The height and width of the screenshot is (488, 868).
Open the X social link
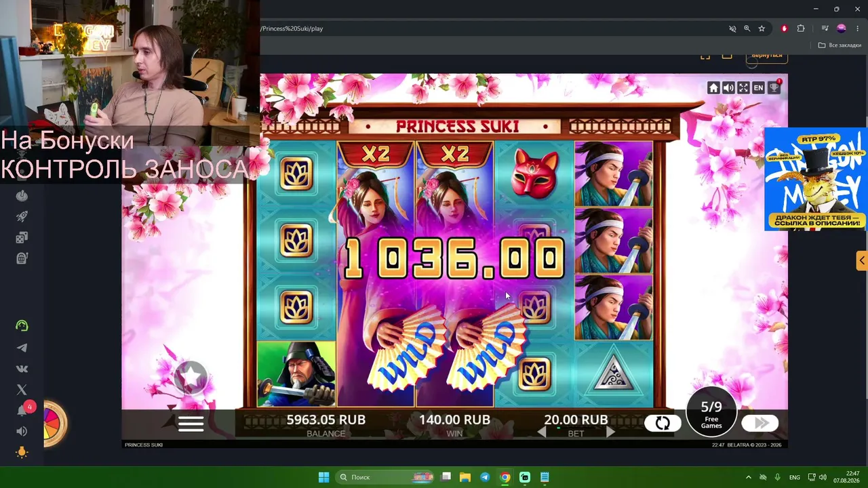[22, 390]
